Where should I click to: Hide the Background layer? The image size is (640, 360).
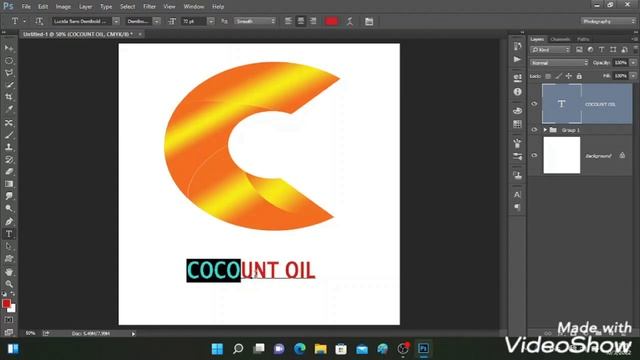pyautogui.click(x=534, y=156)
